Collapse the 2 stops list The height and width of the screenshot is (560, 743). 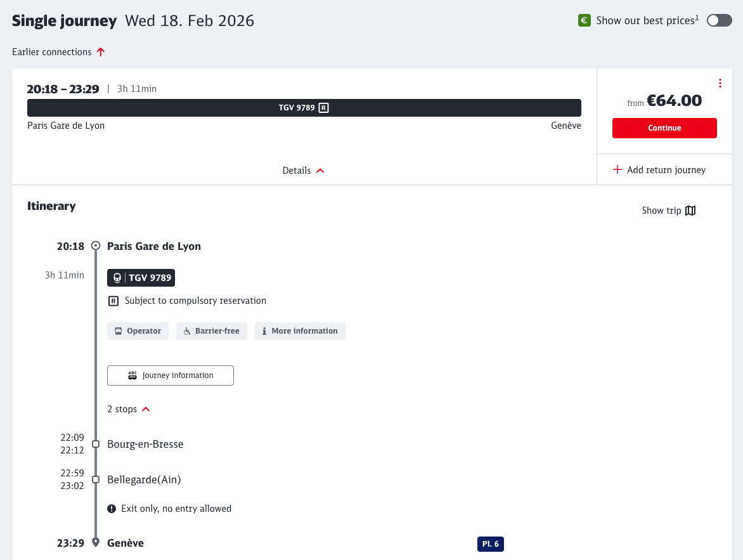click(129, 409)
